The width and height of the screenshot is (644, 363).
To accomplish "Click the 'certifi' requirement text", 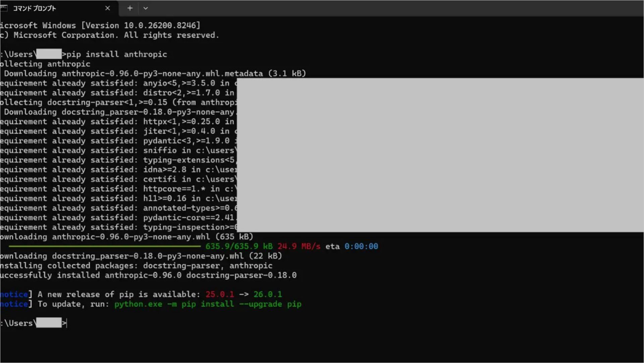I will point(160,179).
